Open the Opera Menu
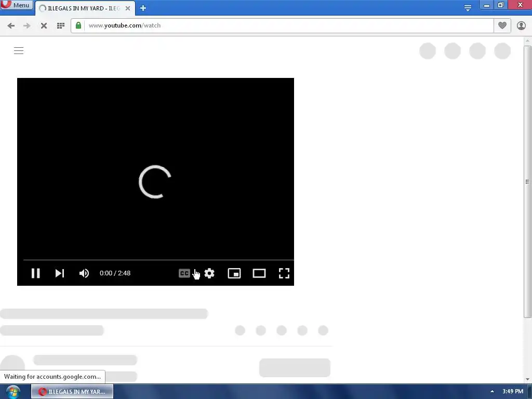This screenshot has height=399, width=532. (17, 5)
